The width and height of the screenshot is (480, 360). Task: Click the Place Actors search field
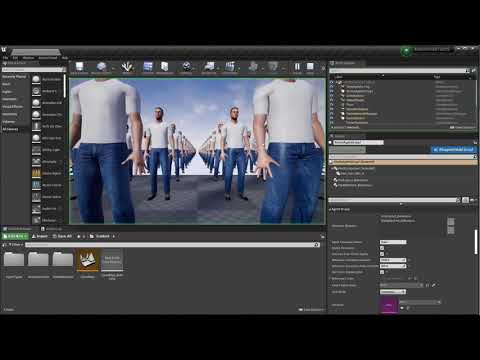33,70
